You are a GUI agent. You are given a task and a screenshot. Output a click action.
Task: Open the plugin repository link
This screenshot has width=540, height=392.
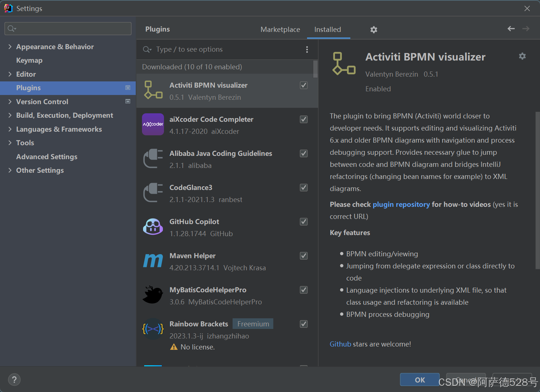pyautogui.click(x=401, y=204)
